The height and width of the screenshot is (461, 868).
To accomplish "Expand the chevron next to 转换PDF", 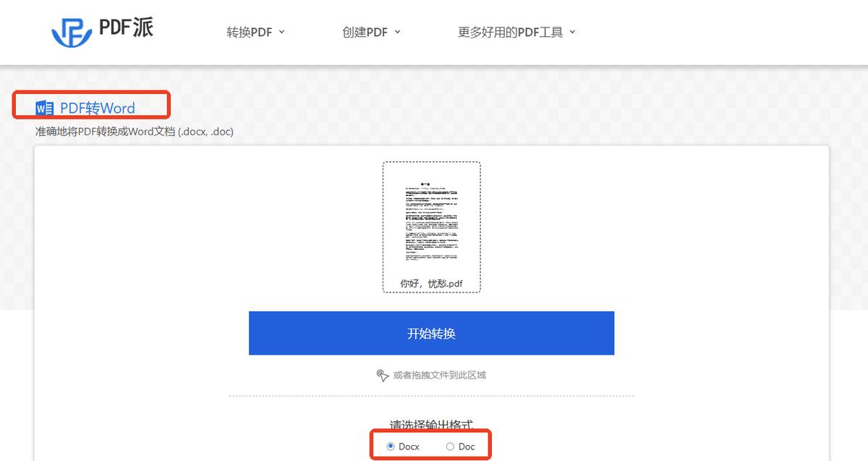I will (x=281, y=32).
